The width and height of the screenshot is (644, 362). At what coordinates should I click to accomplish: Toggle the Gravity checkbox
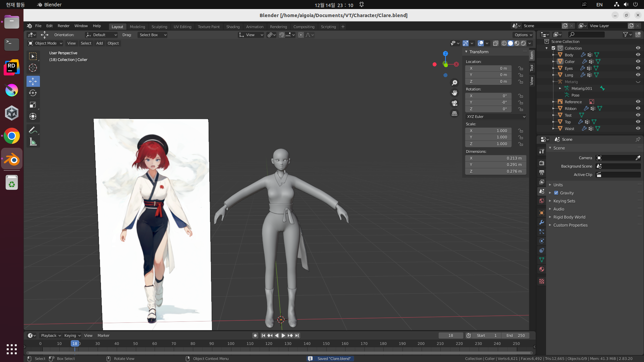pos(556,193)
